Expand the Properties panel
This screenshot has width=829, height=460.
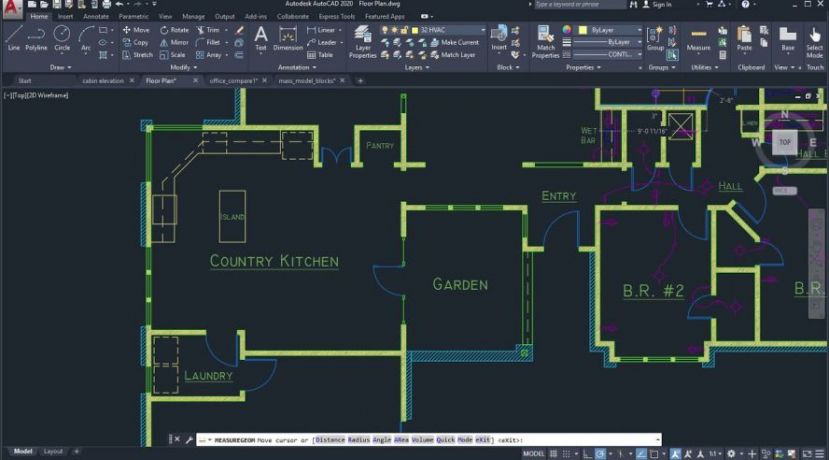[583, 68]
